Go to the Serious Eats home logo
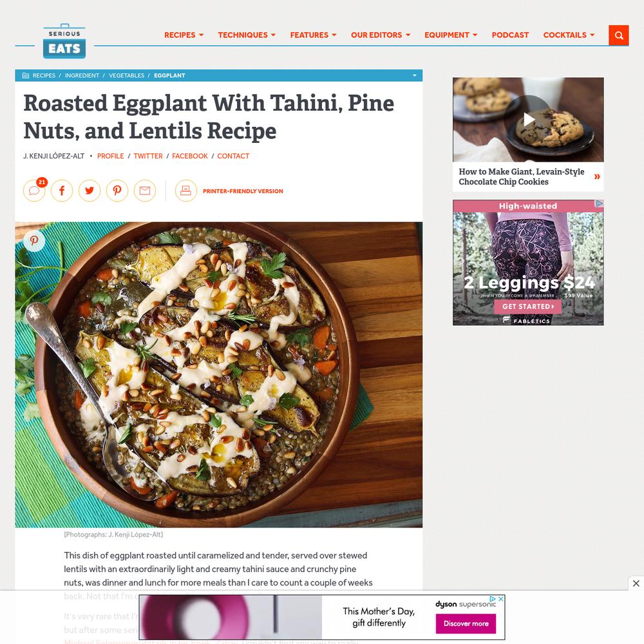This screenshot has width=644, height=644. click(x=64, y=41)
